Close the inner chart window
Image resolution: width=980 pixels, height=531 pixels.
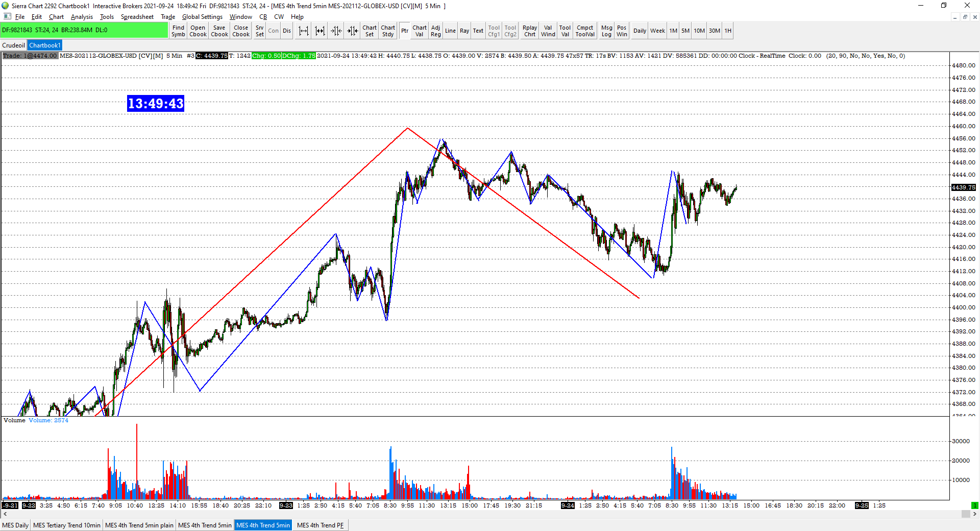point(975,17)
